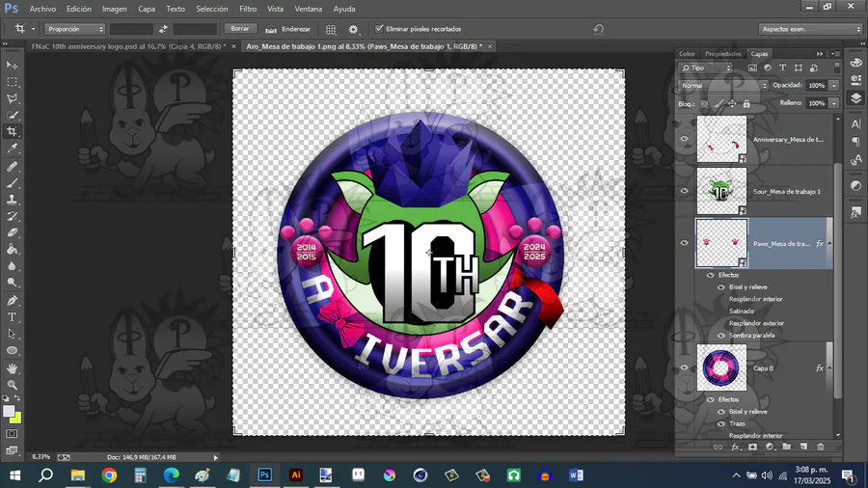Toggle Bisel y relieve effect on Paws layer
The width and height of the screenshot is (868, 488).
coord(721,287)
